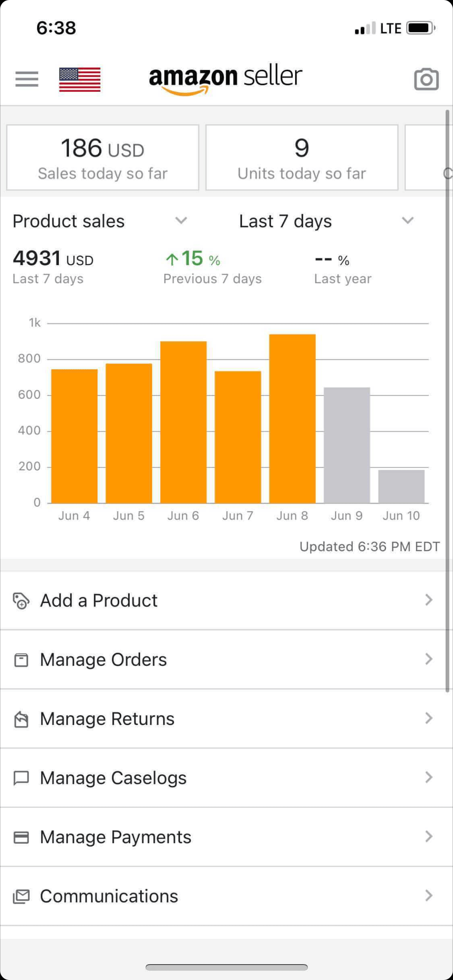Tap the Add a Product tag icon
453x980 pixels.
coord(21,601)
